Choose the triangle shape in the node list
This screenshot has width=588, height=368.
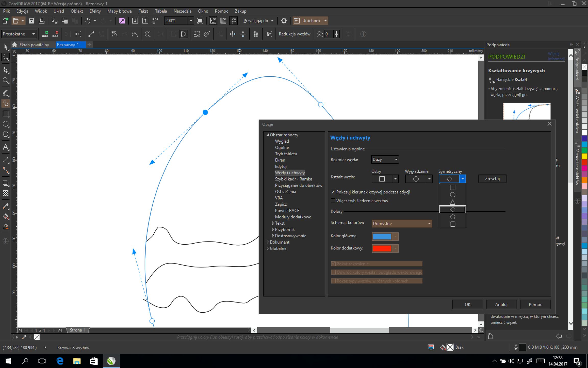tap(452, 202)
